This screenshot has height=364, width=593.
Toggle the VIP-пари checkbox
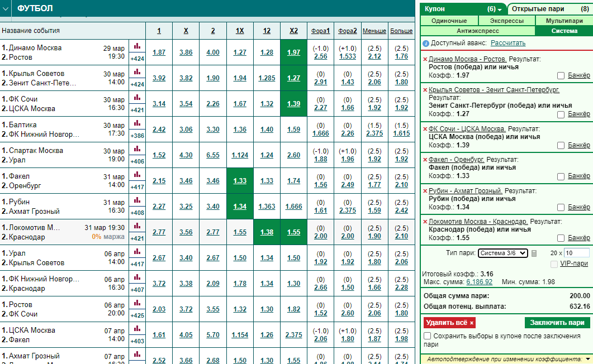point(554,264)
